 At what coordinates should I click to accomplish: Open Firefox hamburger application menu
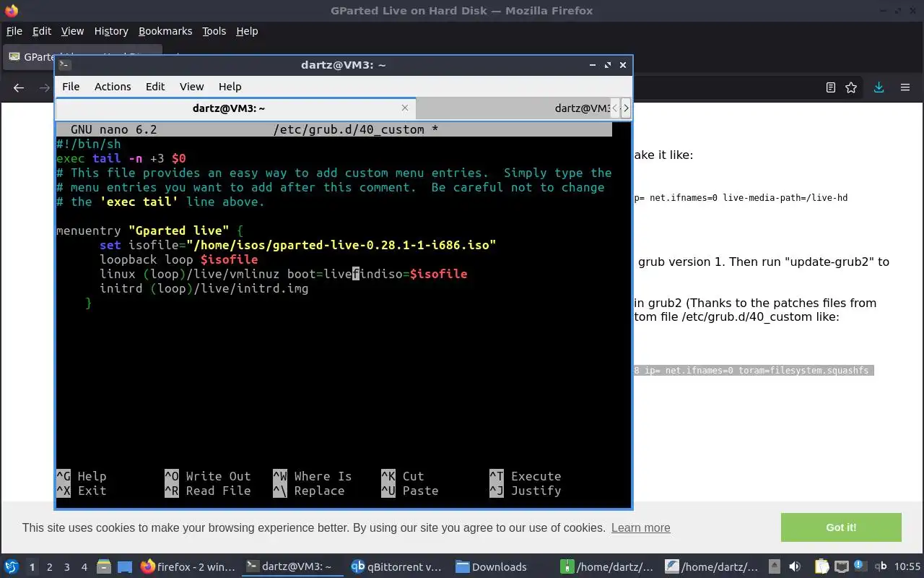click(905, 87)
